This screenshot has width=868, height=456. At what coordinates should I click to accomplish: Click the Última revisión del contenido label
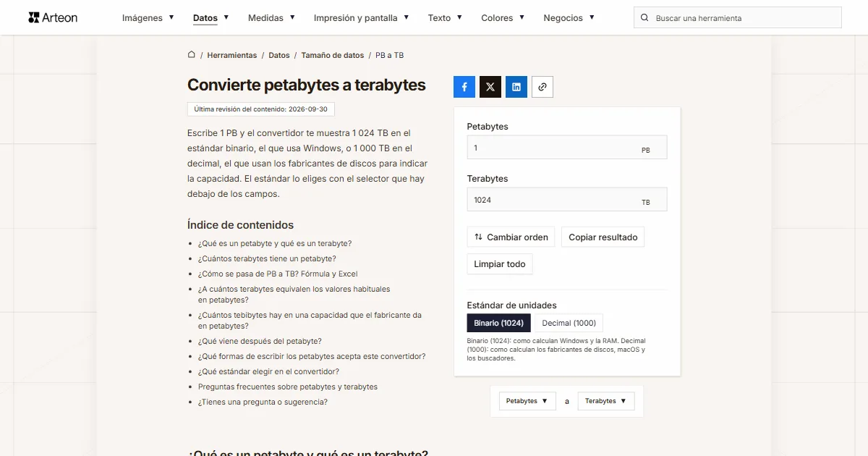pos(261,109)
